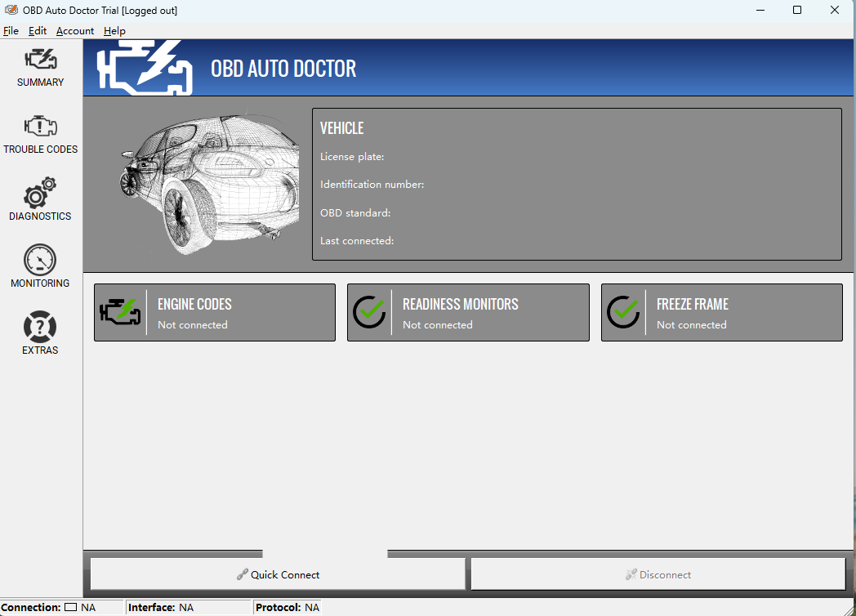Open the Extras lifebuoy icon
Screen dimensions: 856x616
point(40,328)
